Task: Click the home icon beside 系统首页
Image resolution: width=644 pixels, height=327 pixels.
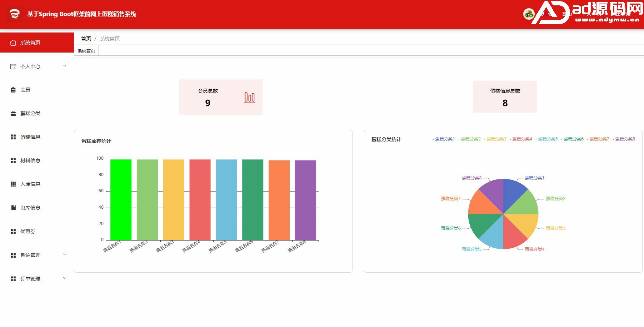Action: [x=13, y=43]
